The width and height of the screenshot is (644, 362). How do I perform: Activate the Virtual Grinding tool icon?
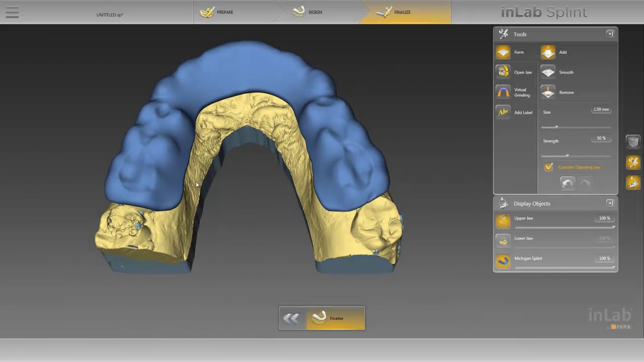click(x=503, y=92)
